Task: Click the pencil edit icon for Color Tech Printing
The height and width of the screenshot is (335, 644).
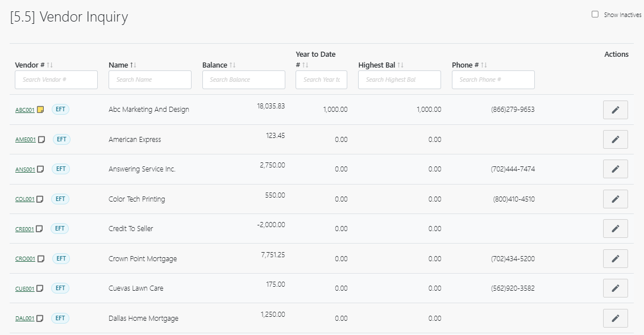Action: tap(615, 199)
